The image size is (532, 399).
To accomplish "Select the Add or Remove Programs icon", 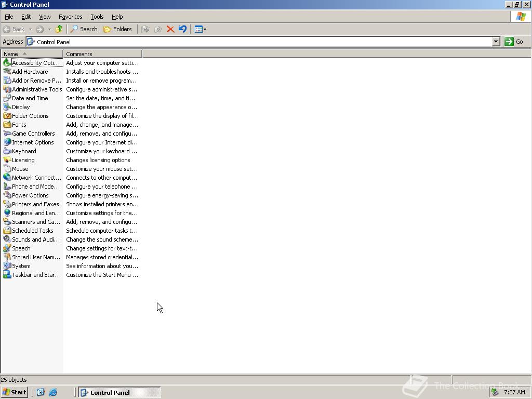I will [7, 80].
